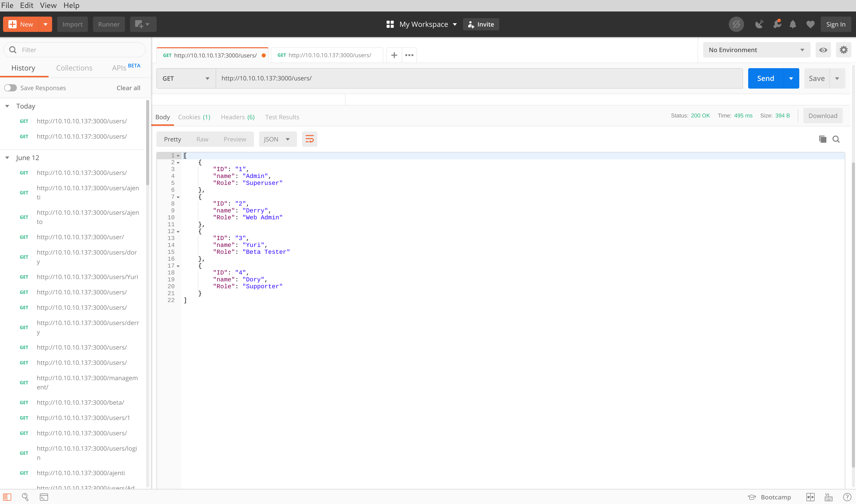856x504 pixels.
Task: Toggle the sidebar icon in status bar
Action: [x=7, y=497]
